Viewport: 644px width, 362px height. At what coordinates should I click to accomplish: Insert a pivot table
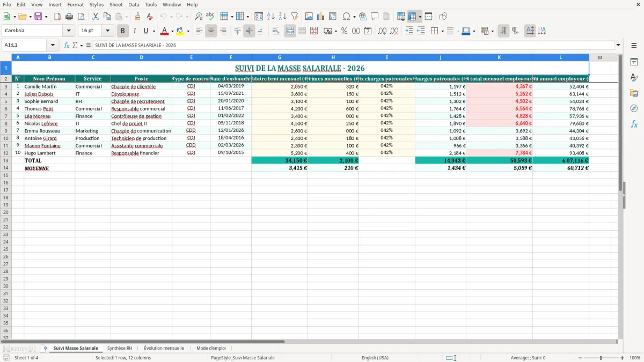[x=332, y=17]
